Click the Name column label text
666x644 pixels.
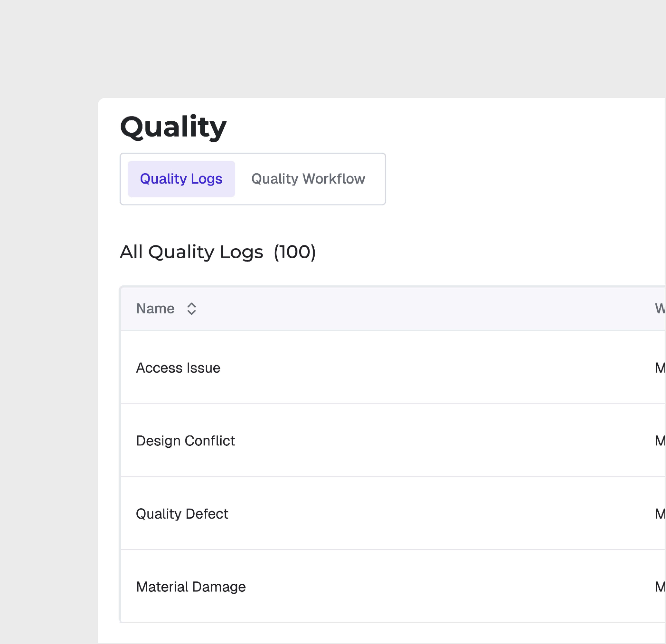tap(155, 309)
